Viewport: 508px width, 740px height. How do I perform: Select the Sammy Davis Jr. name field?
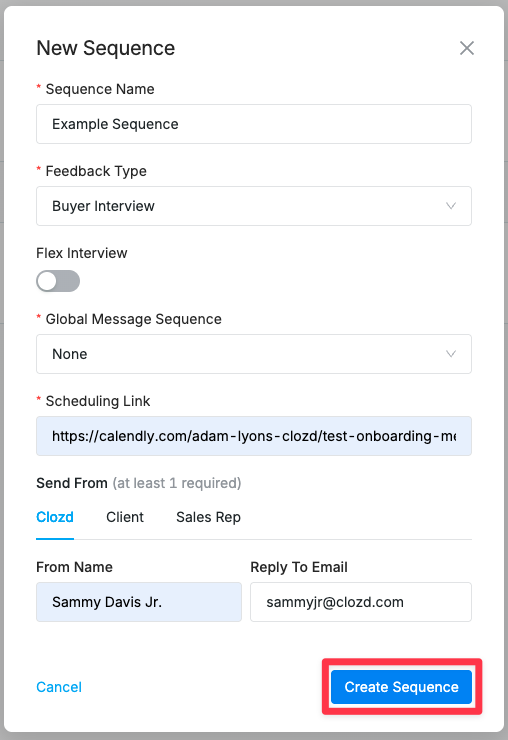coord(139,602)
